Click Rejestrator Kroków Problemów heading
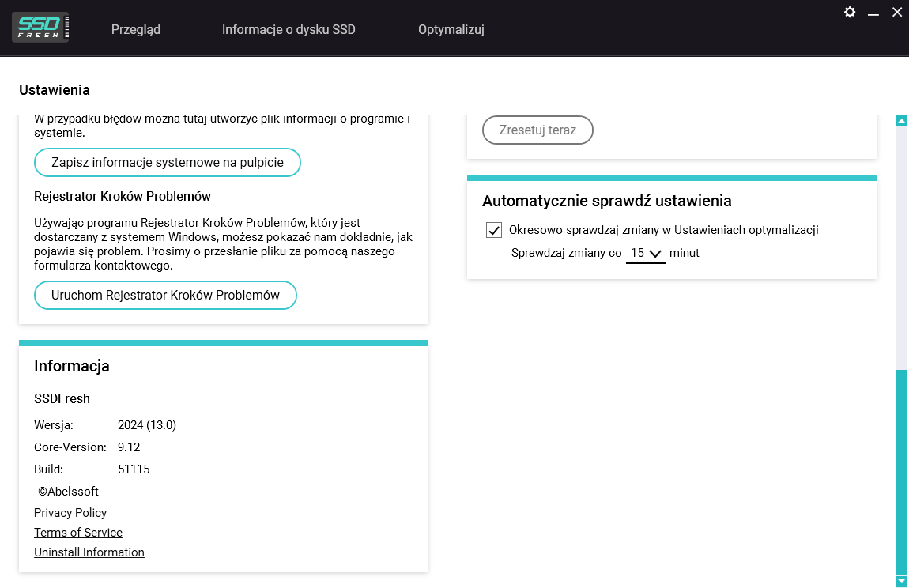Screen dimensions: 909x588 123,196
